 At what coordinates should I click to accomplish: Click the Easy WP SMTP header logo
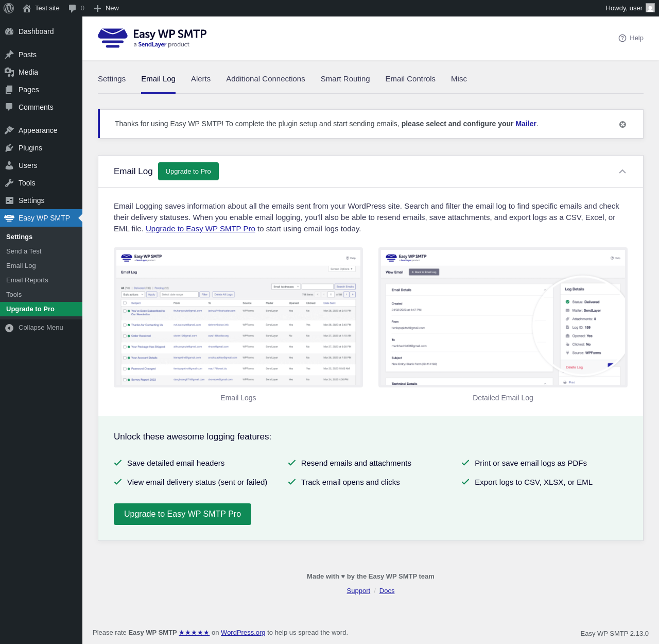(x=152, y=38)
